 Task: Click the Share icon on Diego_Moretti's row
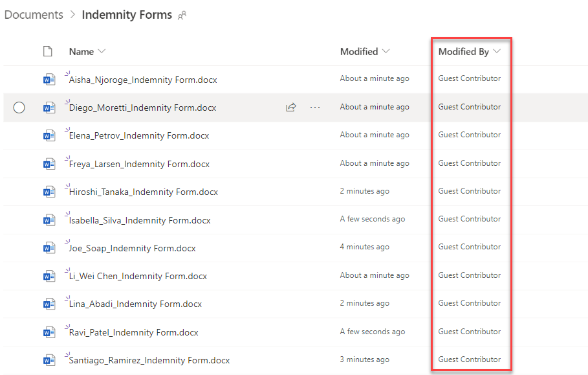pyautogui.click(x=291, y=108)
